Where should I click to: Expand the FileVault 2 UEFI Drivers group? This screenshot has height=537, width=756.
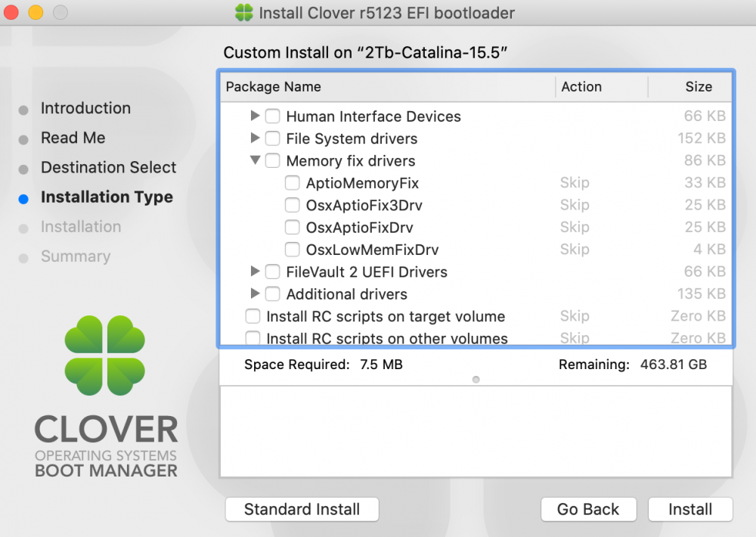click(x=255, y=272)
